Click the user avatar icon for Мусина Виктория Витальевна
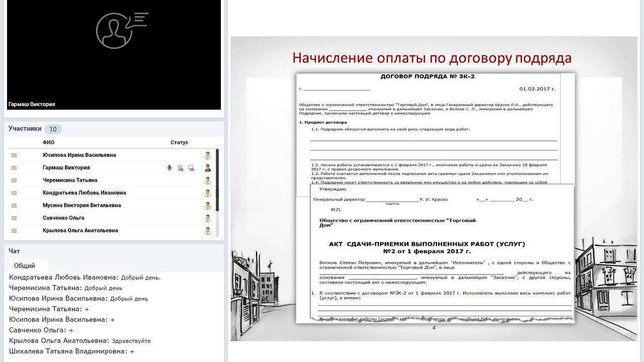The width and height of the screenshot is (644, 362). (208, 206)
